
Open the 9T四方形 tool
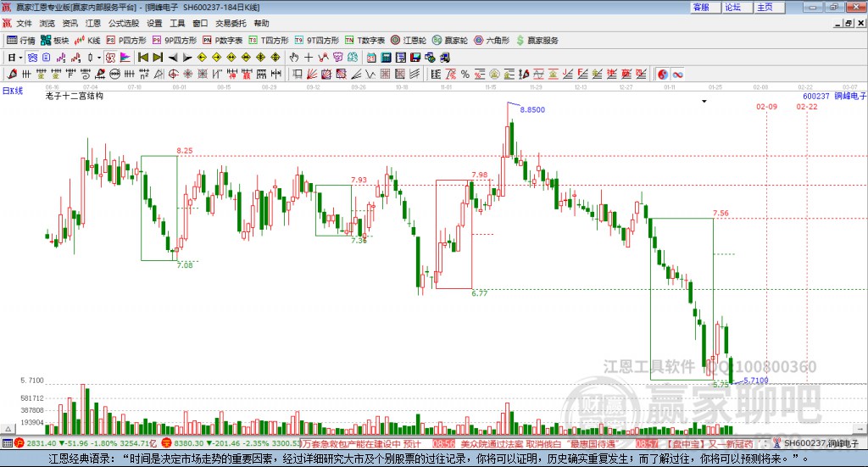pyautogui.click(x=317, y=41)
